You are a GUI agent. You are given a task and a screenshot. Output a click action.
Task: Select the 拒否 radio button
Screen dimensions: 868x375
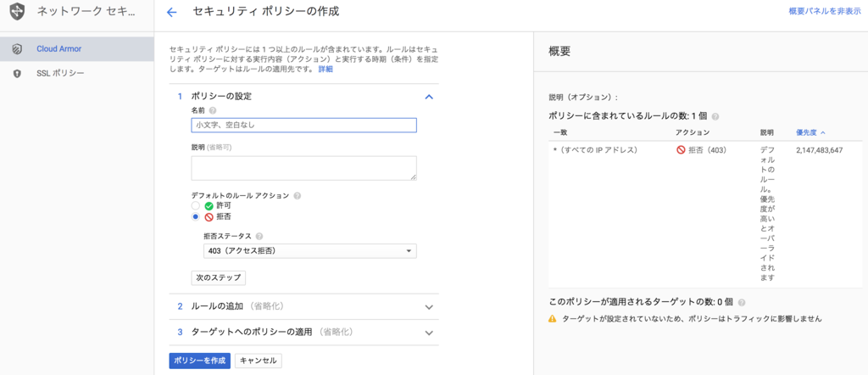[196, 216]
